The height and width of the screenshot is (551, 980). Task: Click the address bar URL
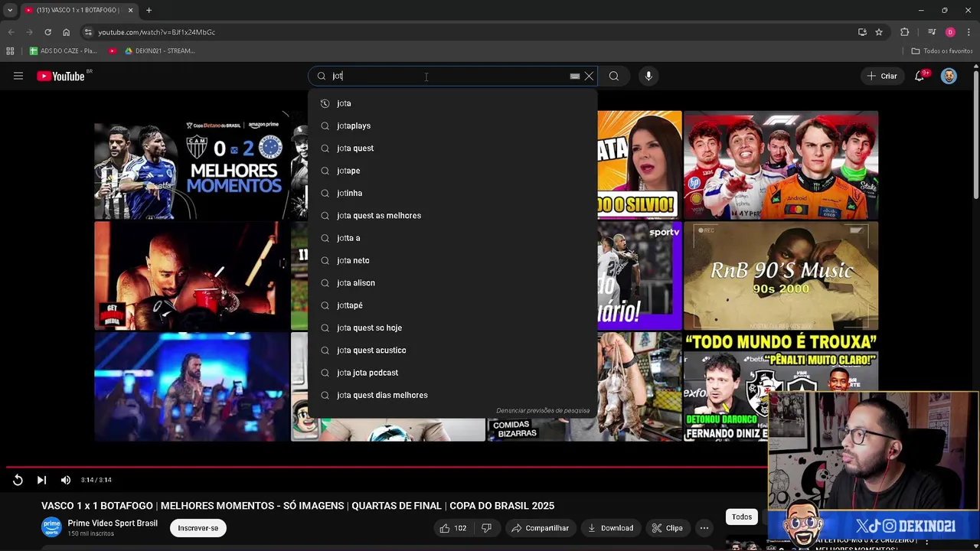coord(156,32)
